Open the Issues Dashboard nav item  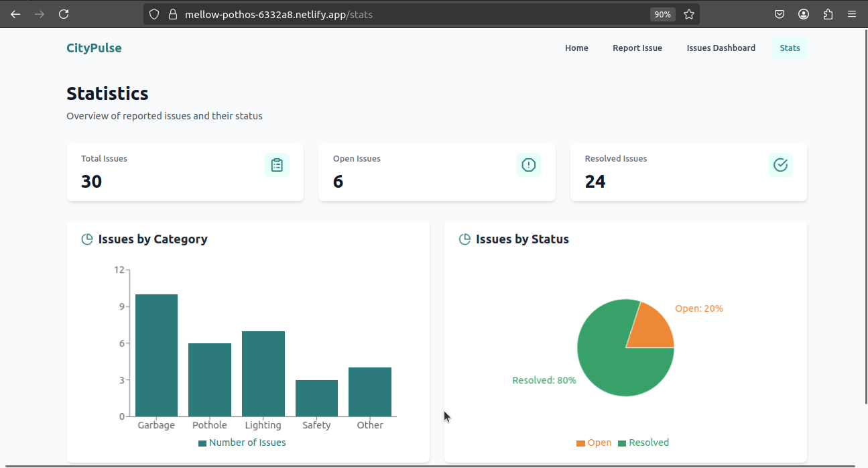tap(721, 48)
